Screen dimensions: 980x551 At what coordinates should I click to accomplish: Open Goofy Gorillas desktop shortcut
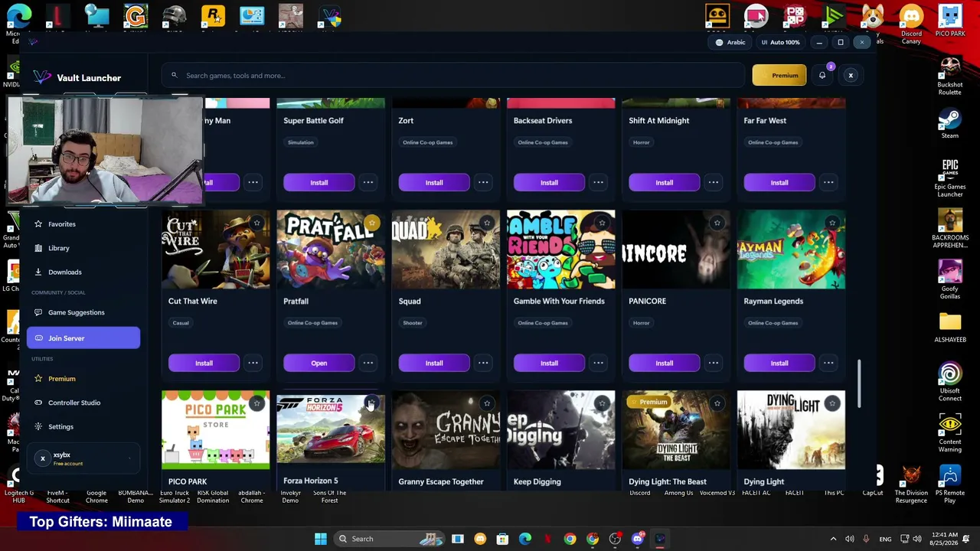tap(949, 279)
